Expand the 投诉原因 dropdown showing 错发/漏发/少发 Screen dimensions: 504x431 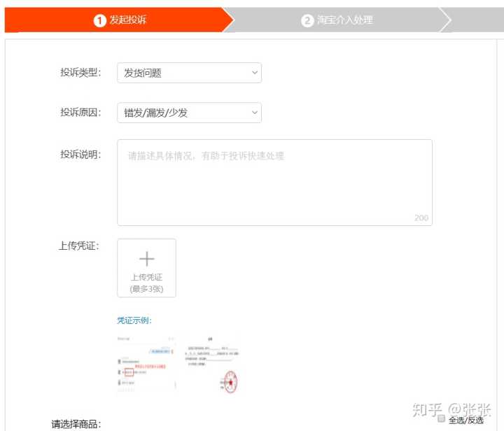189,113
